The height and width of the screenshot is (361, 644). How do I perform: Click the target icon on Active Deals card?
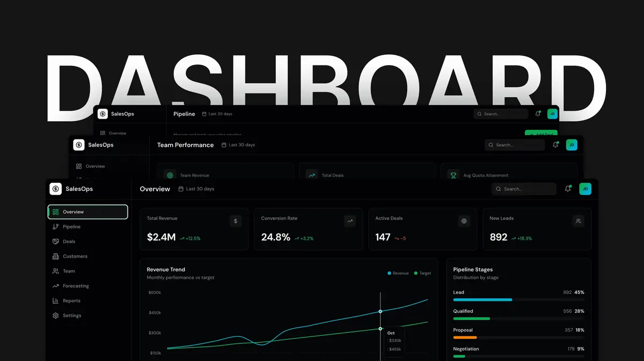tap(464, 220)
